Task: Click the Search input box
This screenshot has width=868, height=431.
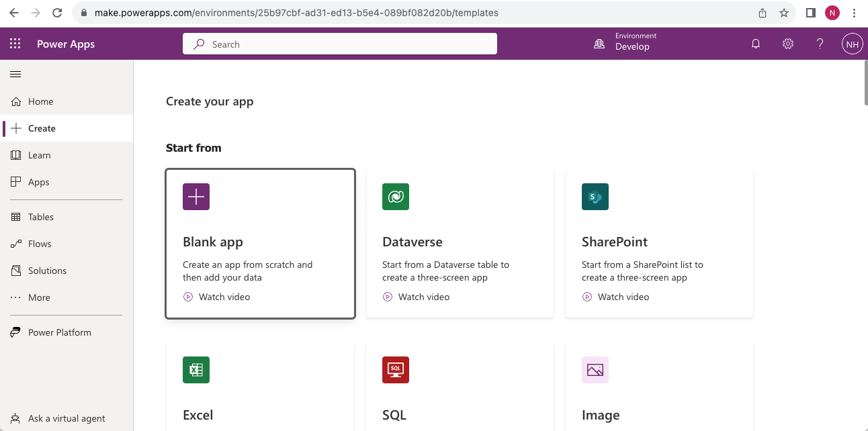Action: coord(339,44)
